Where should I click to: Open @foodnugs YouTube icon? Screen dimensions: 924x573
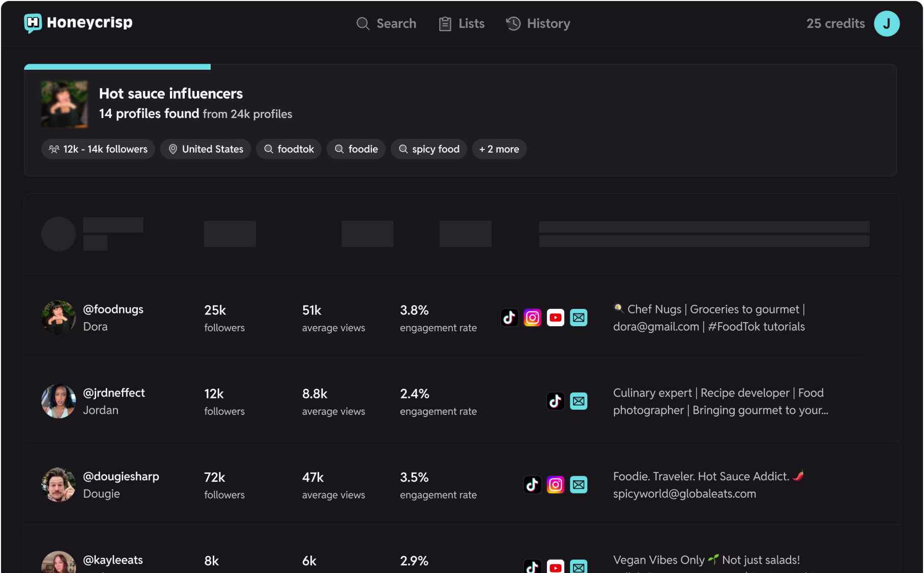[555, 318]
